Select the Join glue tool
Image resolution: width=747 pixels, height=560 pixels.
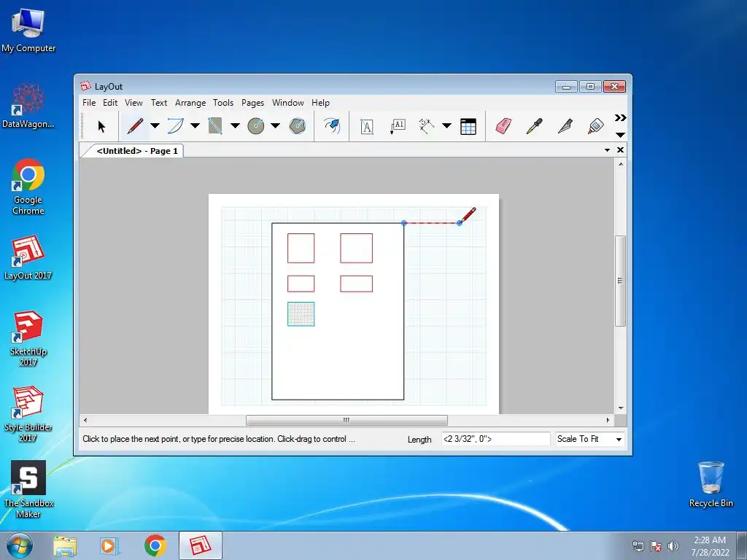(x=596, y=126)
